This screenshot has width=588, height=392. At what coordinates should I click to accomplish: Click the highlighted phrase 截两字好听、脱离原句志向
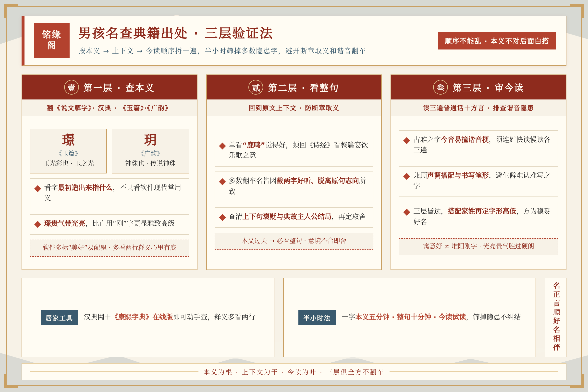coord(318,181)
